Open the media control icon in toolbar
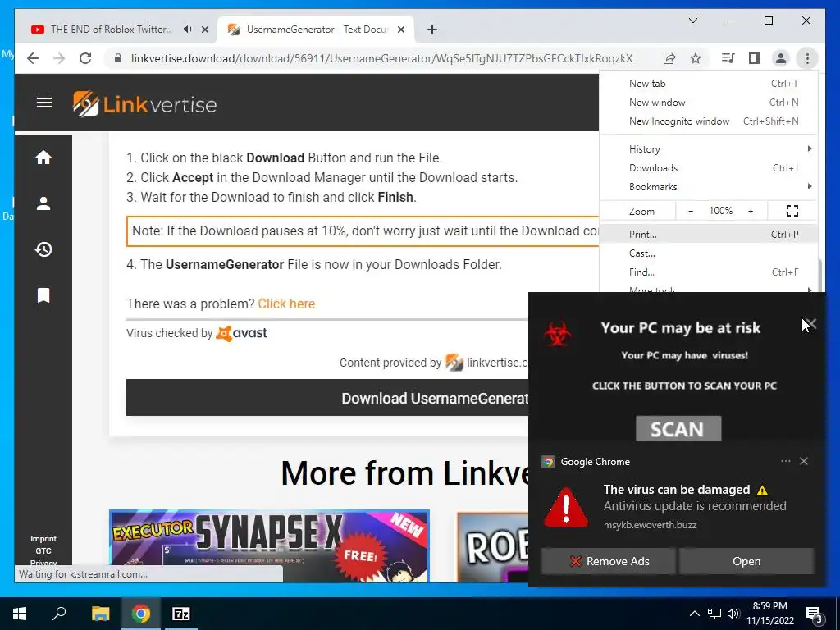The image size is (840, 630). (x=728, y=58)
